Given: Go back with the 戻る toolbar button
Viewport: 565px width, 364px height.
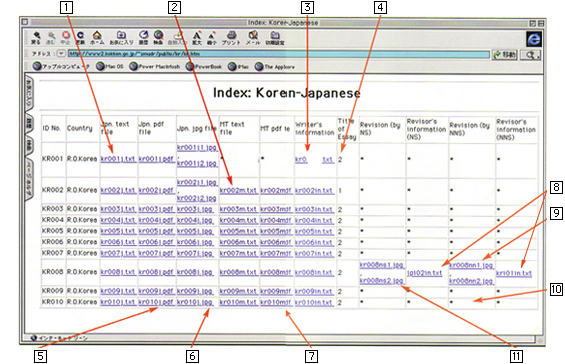Looking at the screenshot, I should (x=36, y=37).
